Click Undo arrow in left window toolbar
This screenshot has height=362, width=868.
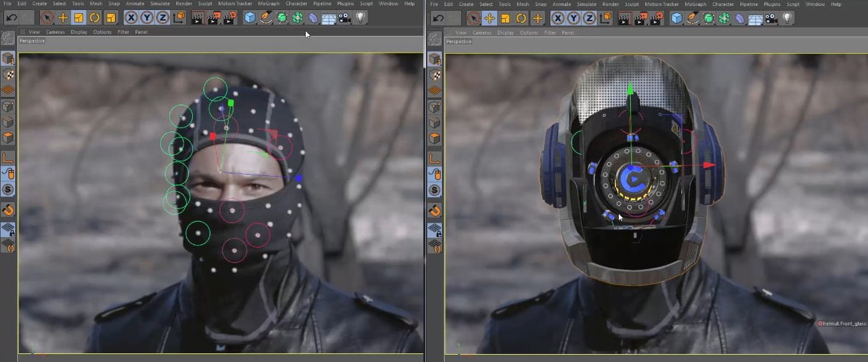coord(11,18)
